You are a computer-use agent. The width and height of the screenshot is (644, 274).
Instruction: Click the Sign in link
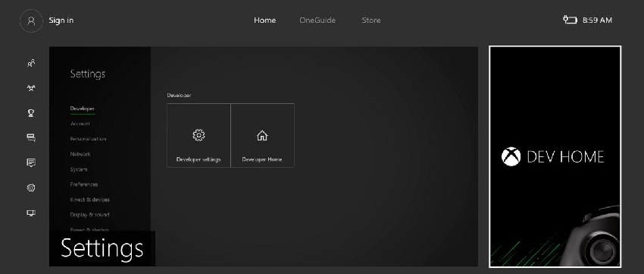click(x=61, y=20)
